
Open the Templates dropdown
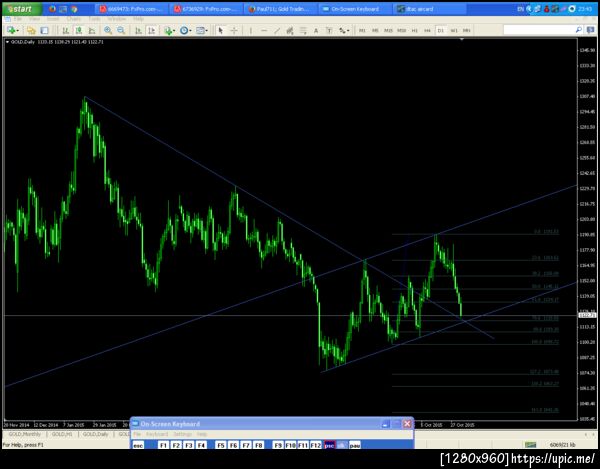click(x=202, y=30)
